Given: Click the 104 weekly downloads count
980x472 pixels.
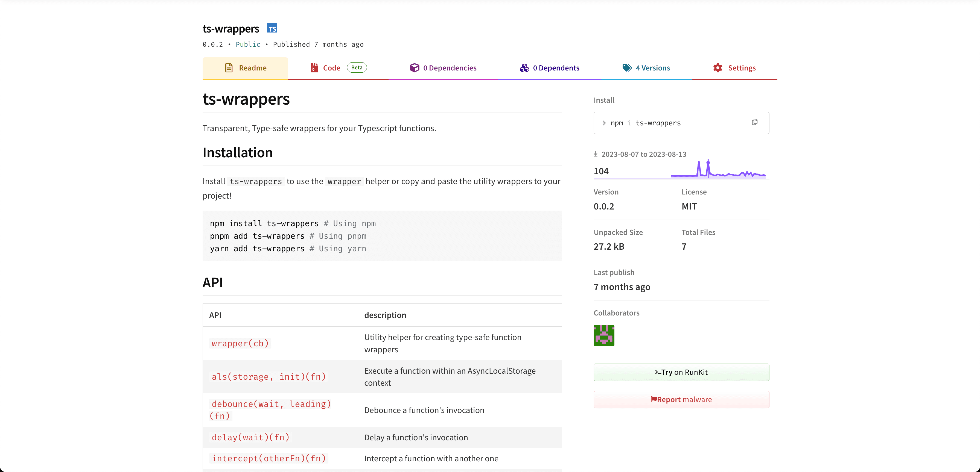Looking at the screenshot, I should coord(601,171).
